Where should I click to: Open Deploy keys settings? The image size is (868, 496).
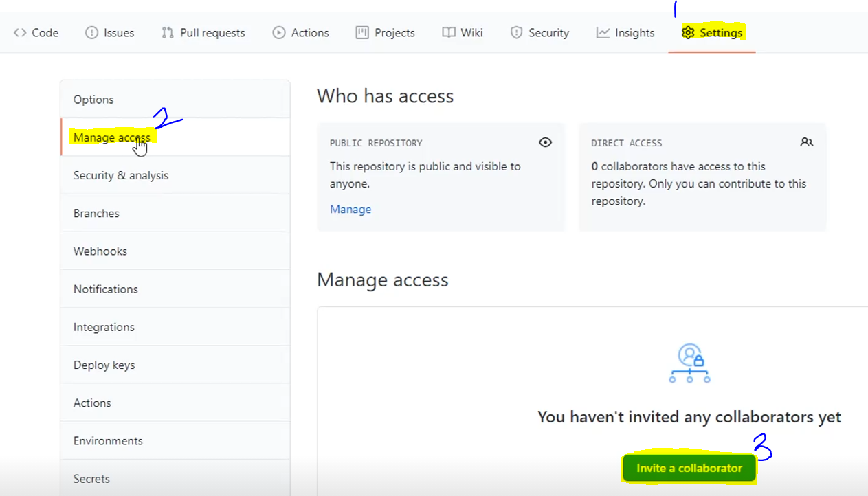(175, 365)
